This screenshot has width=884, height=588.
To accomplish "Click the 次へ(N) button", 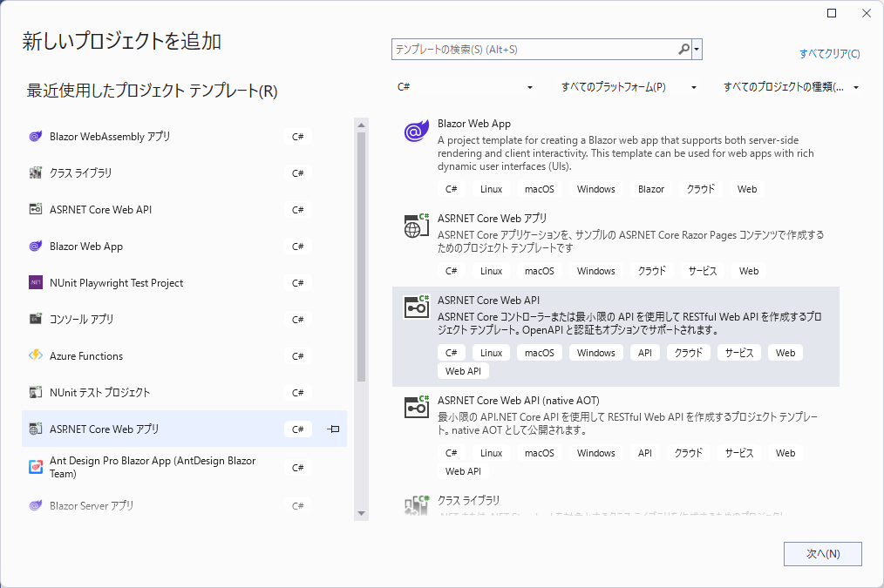I will point(823,554).
